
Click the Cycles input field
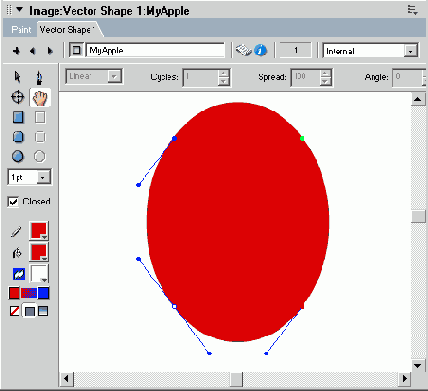(x=201, y=77)
